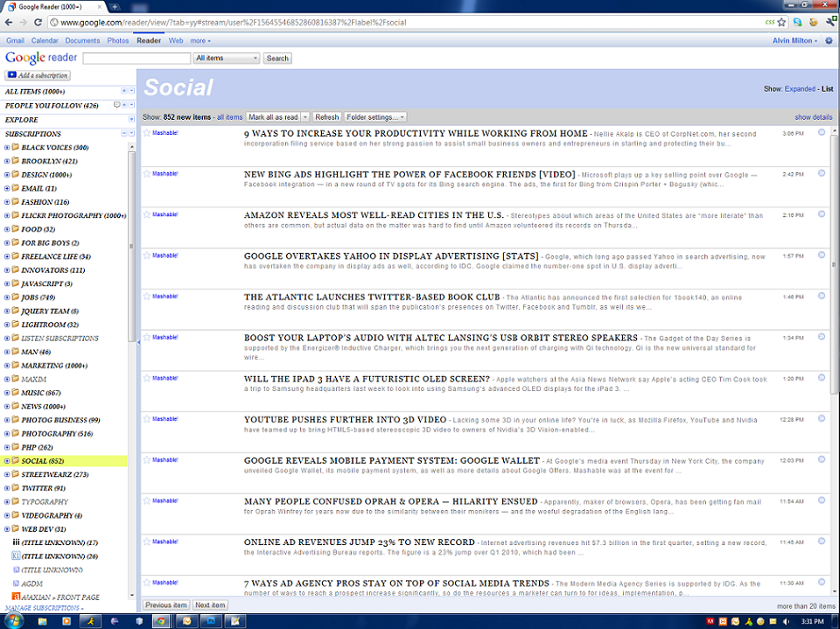Screen dimensions: 840x629
Task: Star the 'Will the iPad 3' item
Action: [147, 378]
